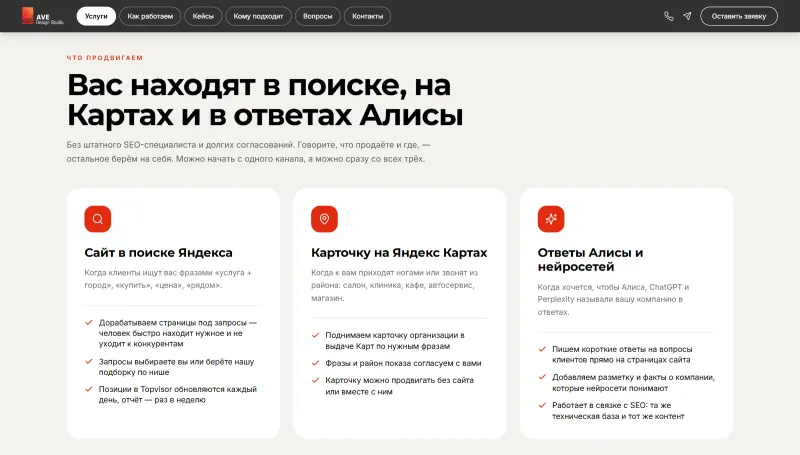This screenshot has width=800, height=455.
Task: Click the Добавляем разметку и факты item
Action: tap(633, 383)
